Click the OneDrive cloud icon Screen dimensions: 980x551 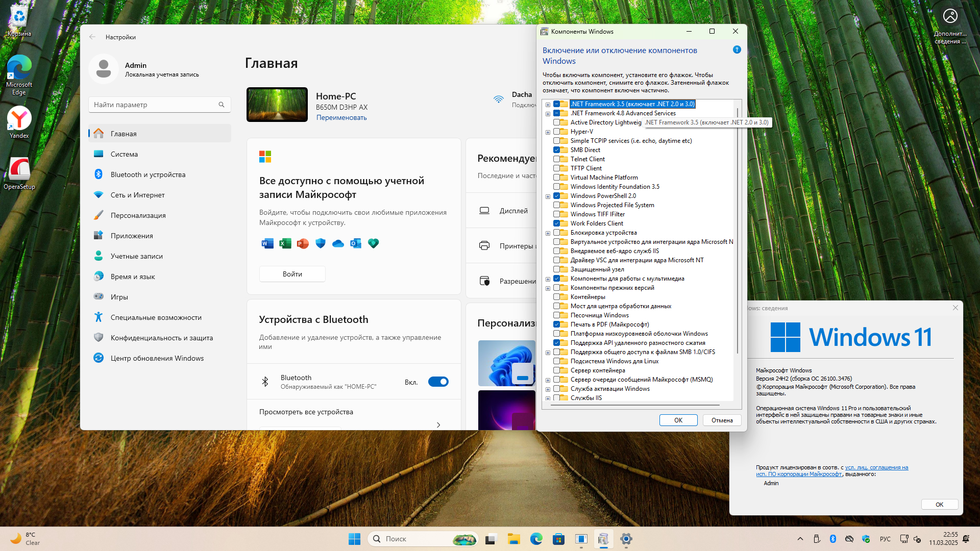(338, 243)
